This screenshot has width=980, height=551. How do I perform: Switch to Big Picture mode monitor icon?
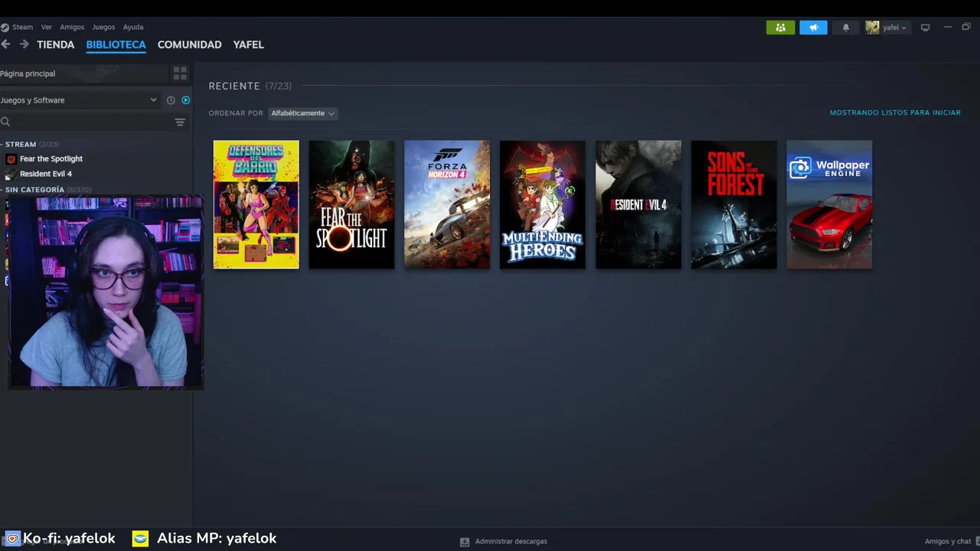click(x=925, y=28)
